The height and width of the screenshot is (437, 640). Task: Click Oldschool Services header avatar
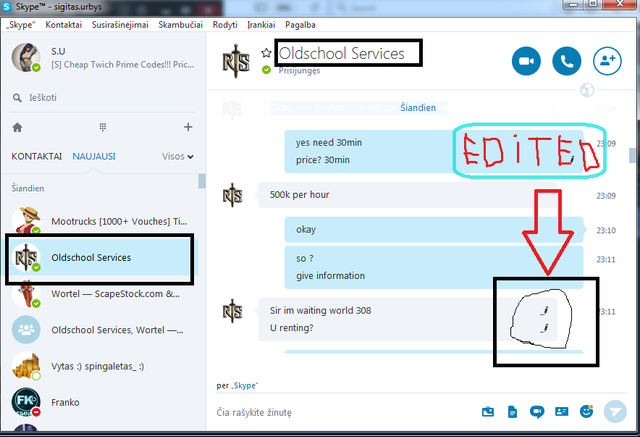click(x=236, y=61)
